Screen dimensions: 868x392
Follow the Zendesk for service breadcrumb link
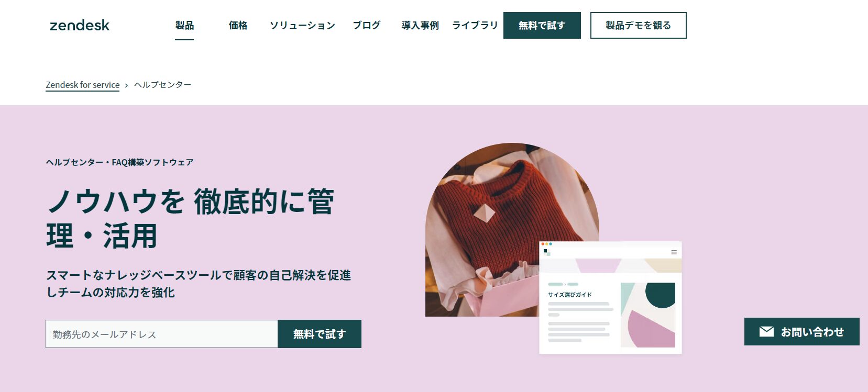(x=83, y=85)
